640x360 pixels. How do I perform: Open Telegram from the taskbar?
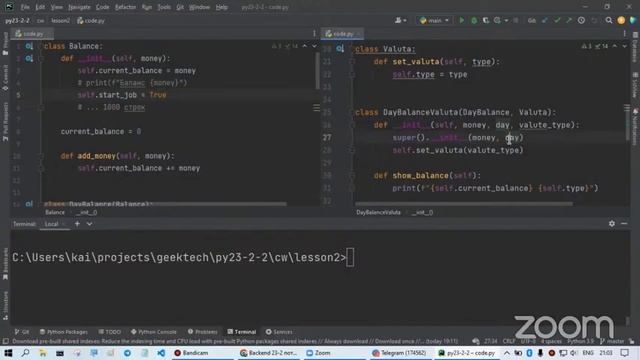pyautogui.click(x=399, y=353)
